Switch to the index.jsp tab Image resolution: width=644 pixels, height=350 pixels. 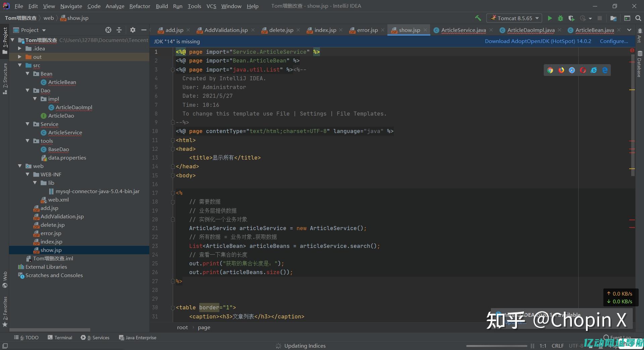[325, 30]
